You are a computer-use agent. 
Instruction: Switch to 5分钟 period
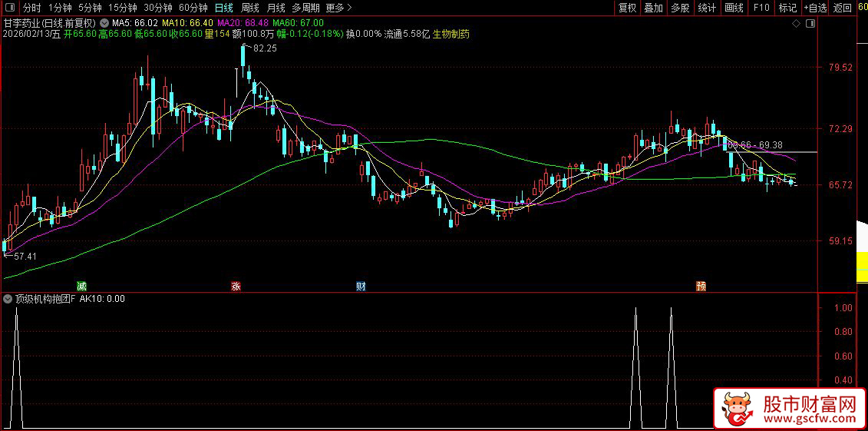[90, 8]
